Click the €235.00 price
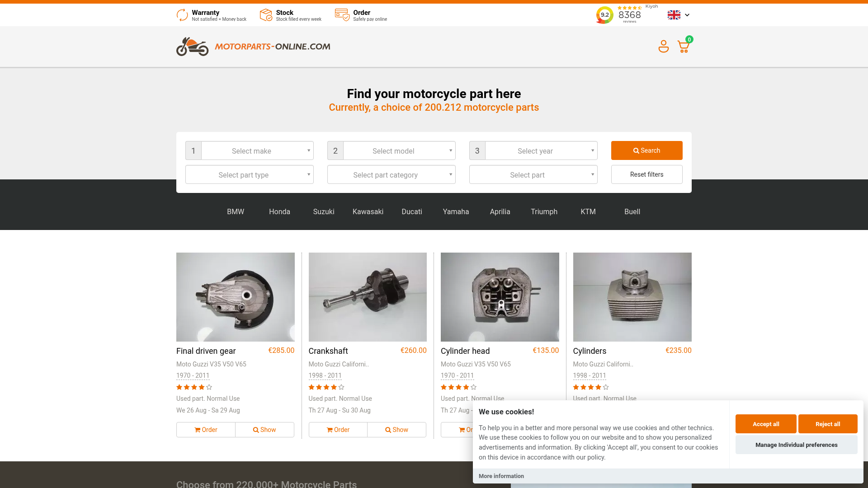 [x=679, y=350]
